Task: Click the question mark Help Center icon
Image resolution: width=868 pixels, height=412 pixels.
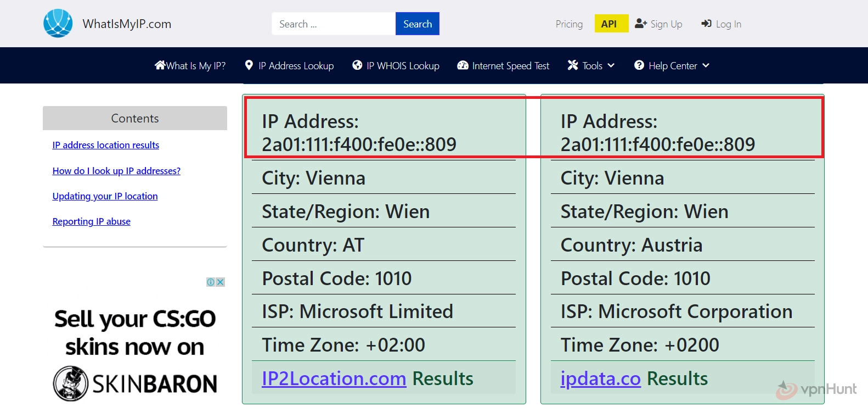Action: tap(639, 65)
